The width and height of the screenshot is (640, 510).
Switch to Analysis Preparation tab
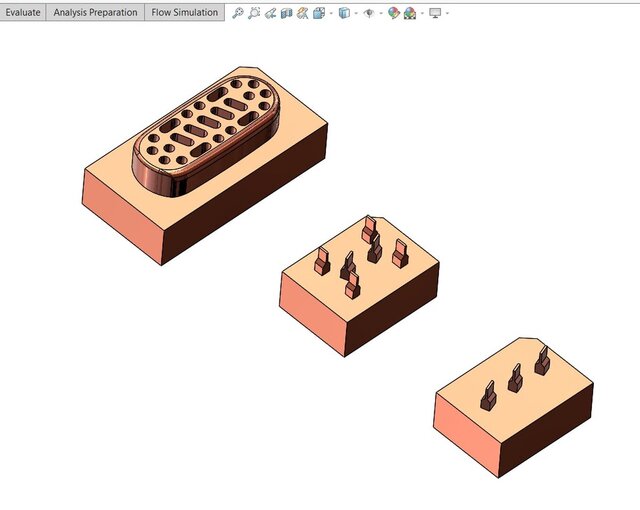point(95,13)
